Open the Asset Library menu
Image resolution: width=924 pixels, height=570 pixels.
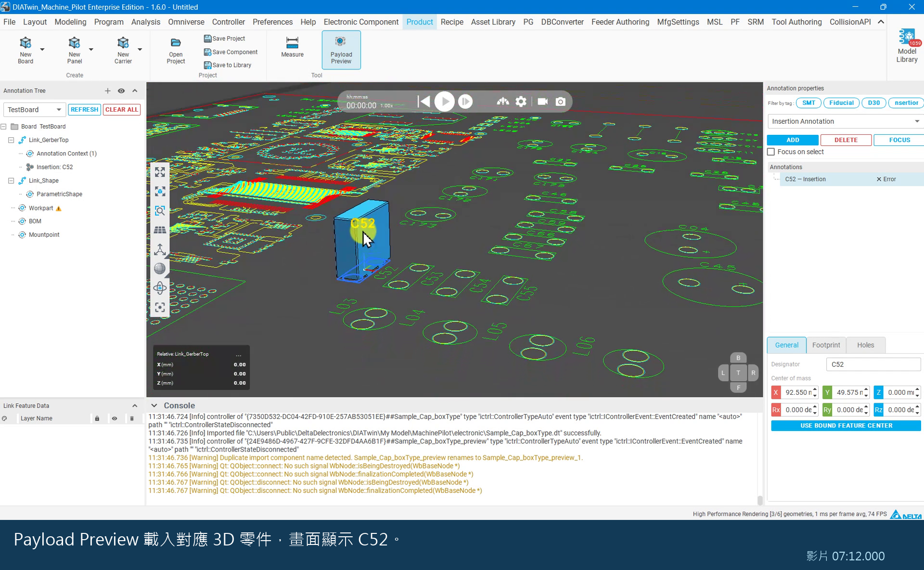click(493, 22)
